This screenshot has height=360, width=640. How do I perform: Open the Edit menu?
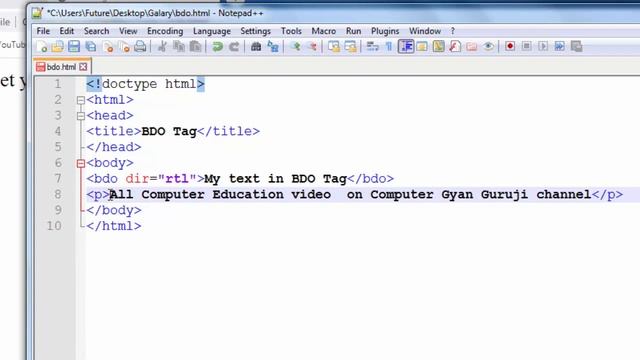click(x=67, y=31)
